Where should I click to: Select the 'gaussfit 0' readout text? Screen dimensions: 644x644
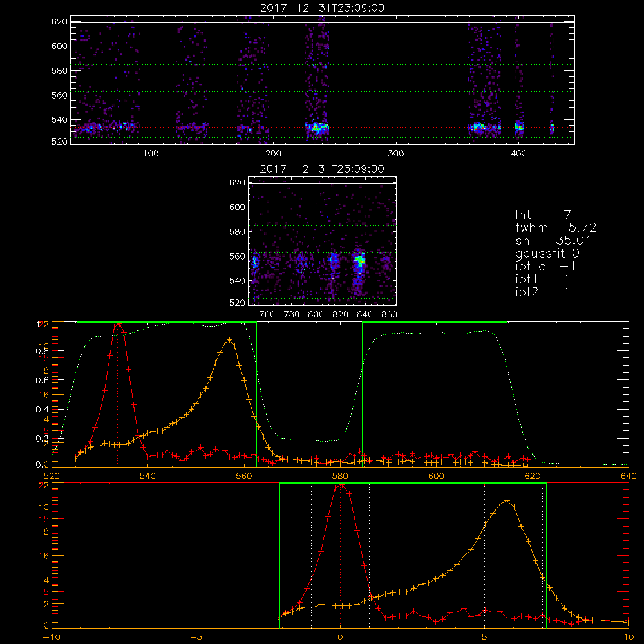point(547,253)
